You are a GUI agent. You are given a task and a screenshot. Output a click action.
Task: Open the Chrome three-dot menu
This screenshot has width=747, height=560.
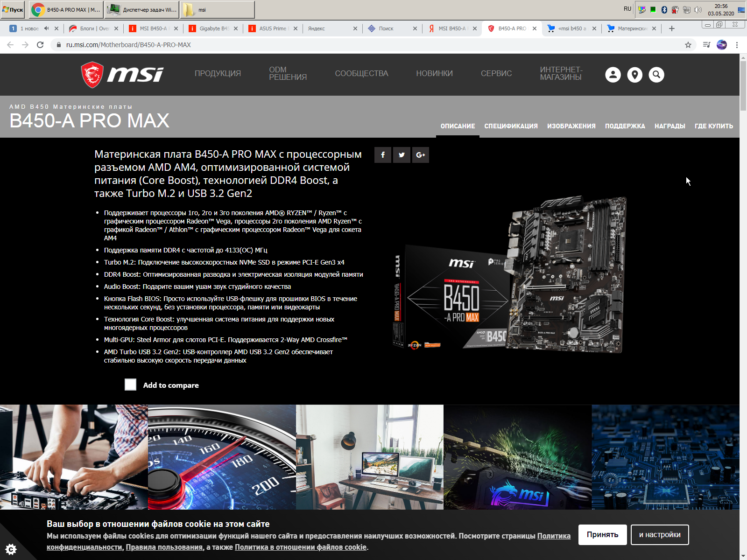click(737, 45)
